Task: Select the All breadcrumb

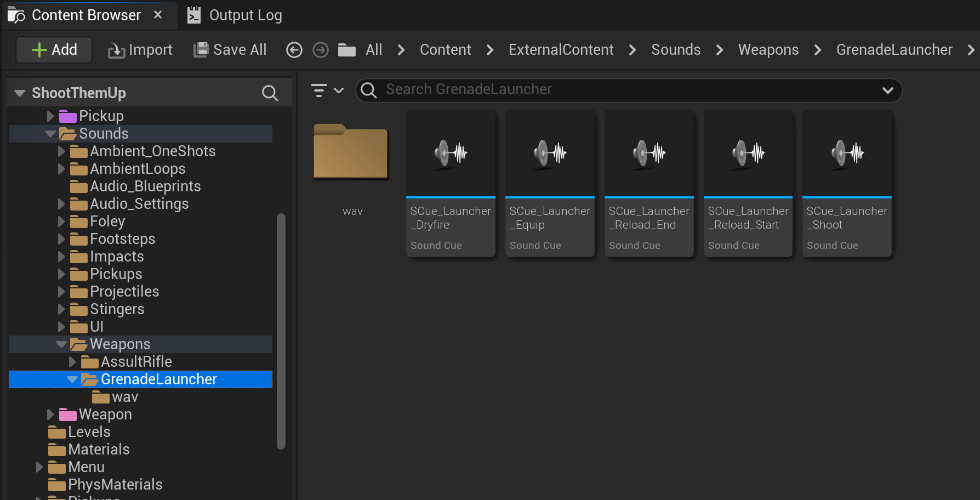Action: tap(374, 50)
